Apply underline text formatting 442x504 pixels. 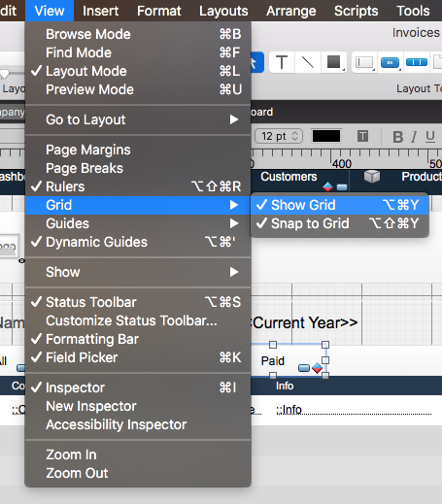click(430, 137)
